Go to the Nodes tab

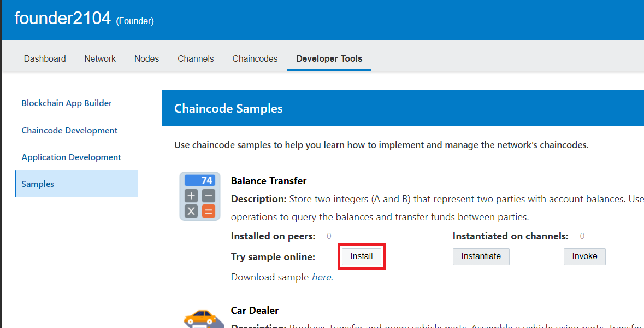(146, 58)
